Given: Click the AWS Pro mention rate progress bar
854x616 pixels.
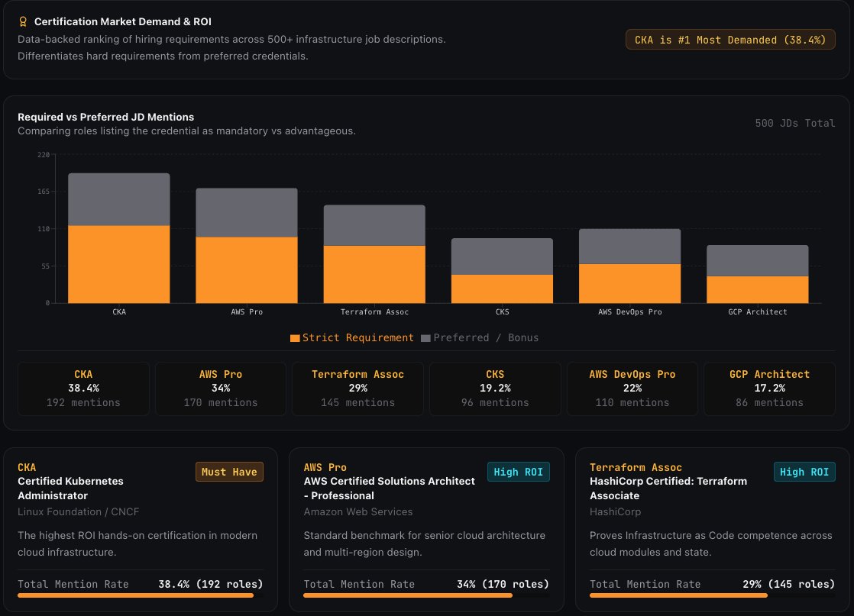Looking at the screenshot, I should pyautogui.click(x=426, y=595).
